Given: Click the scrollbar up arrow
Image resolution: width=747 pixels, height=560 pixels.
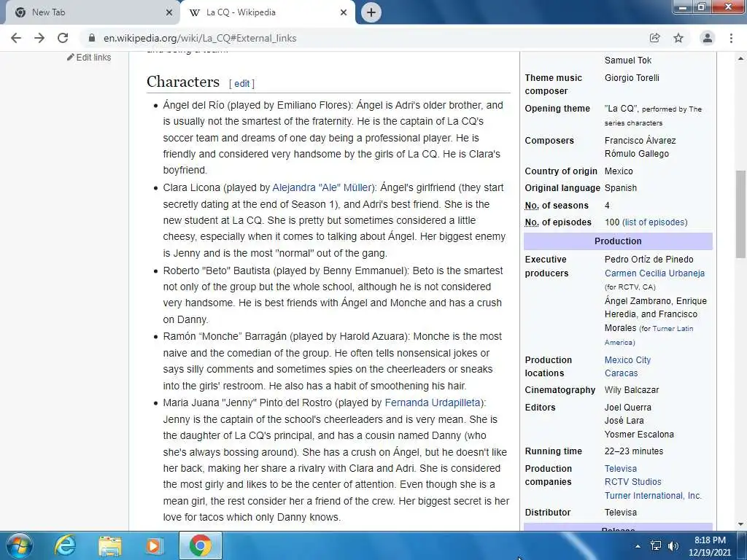Looking at the screenshot, I should (741, 58).
